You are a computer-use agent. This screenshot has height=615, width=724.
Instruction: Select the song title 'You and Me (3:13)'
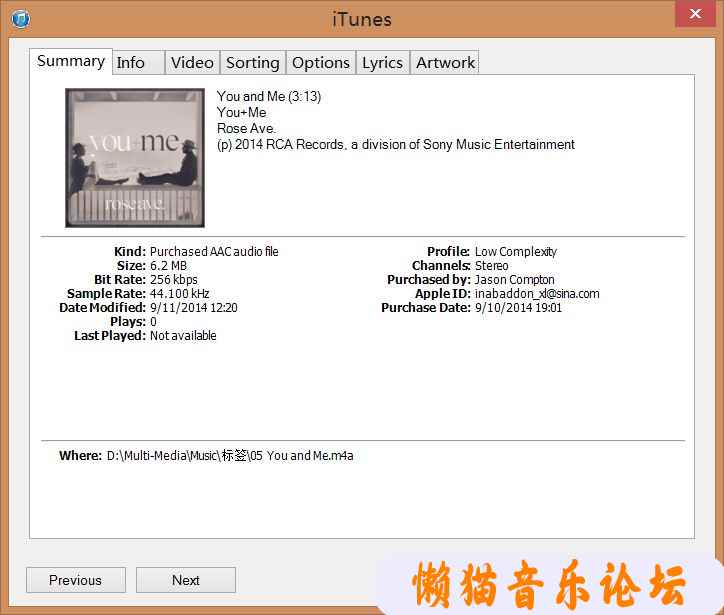coord(269,96)
